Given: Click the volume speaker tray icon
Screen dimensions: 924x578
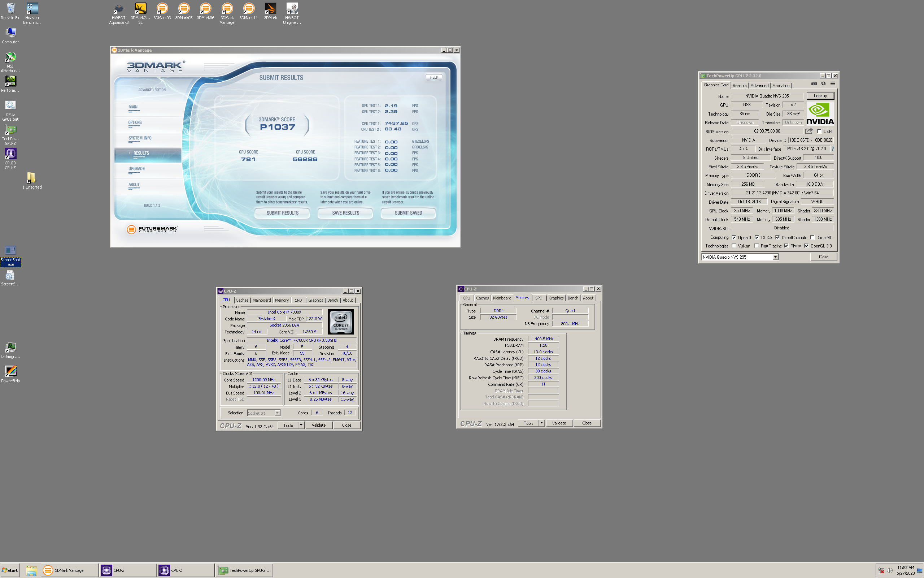Looking at the screenshot, I should point(889,570).
